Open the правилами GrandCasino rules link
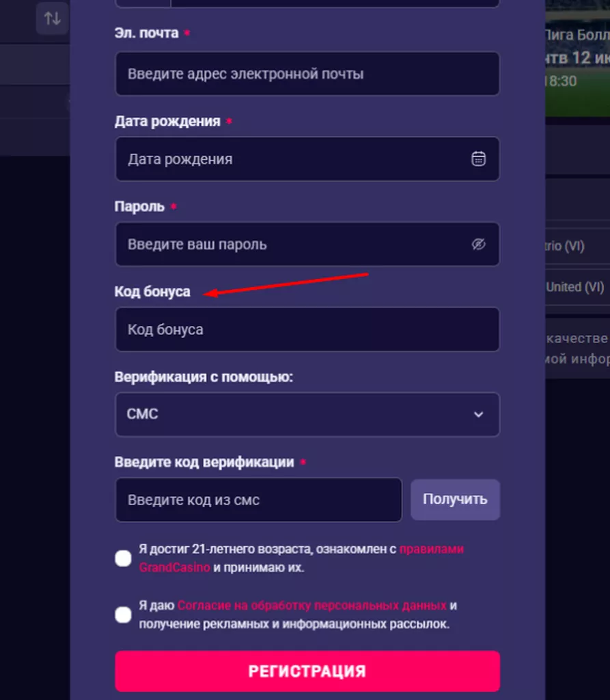This screenshot has width=610, height=700. click(431, 549)
